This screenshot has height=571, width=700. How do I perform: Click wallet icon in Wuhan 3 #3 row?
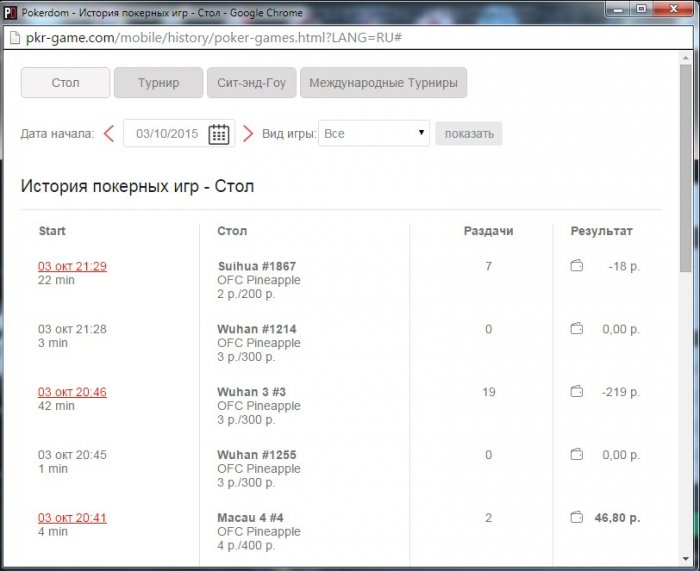[x=576, y=392]
